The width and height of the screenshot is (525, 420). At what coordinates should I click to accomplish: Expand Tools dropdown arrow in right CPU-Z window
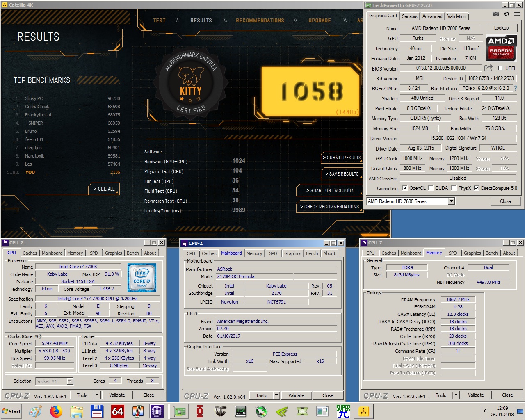pyautogui.click(x=456, y=395)
